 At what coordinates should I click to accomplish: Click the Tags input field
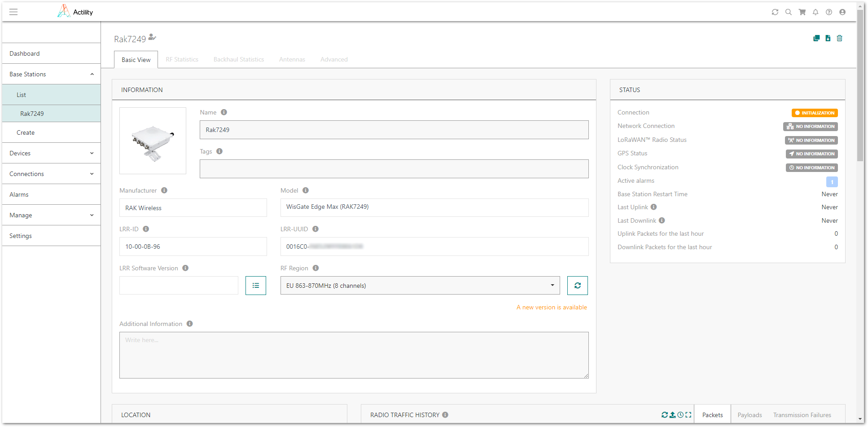point(394,169)
